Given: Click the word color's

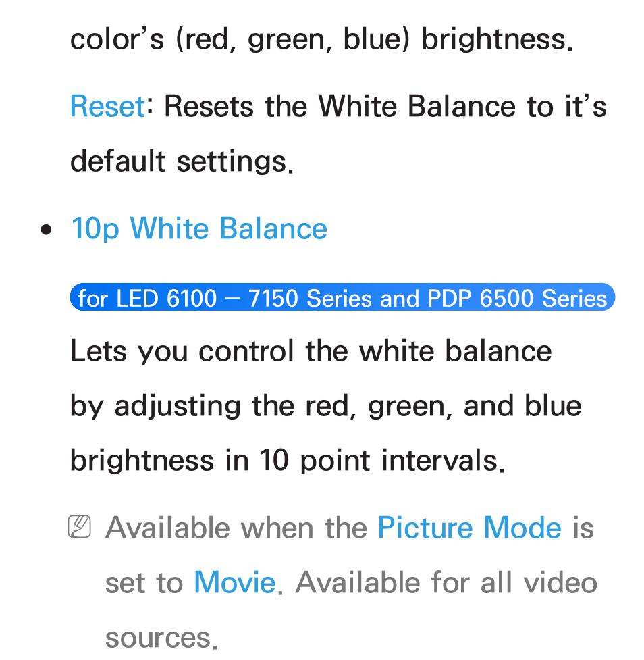Looking at the screenshot, I should pyautogui.click(x=117, y=39).
